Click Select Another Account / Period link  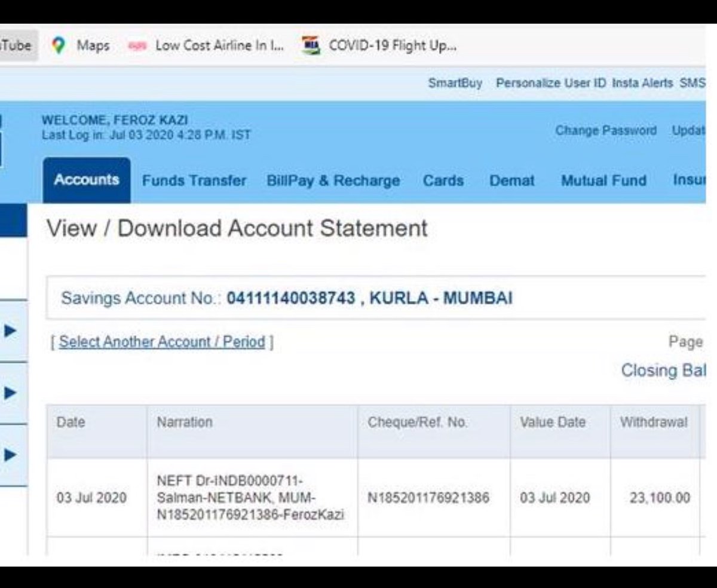162,342
